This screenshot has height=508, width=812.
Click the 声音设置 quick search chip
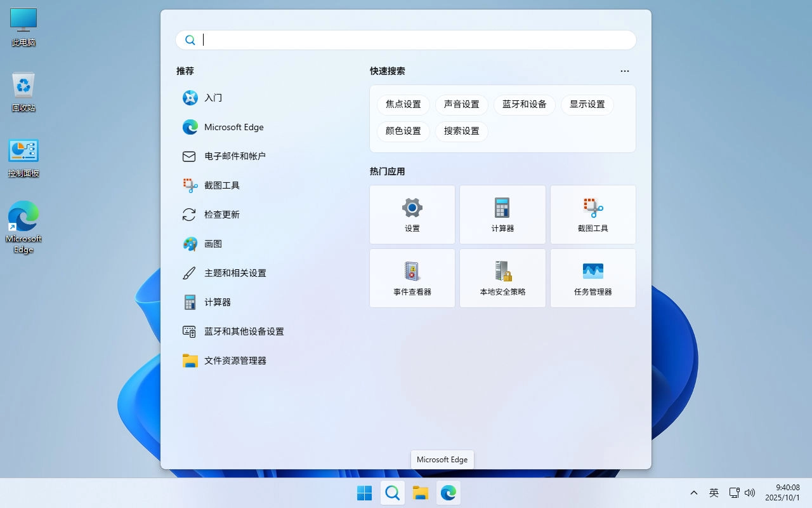pyautogui.click(x=461, y=104)
